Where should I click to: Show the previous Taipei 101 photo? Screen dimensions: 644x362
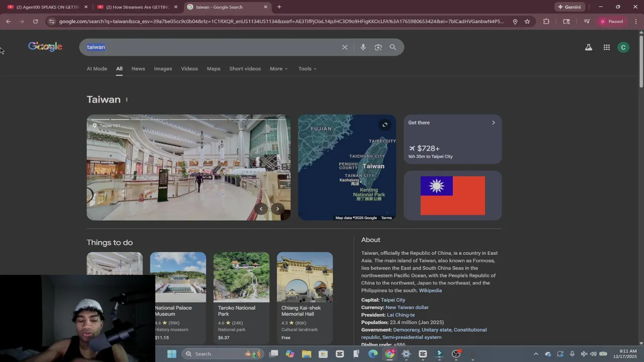click(x=261, y=209)
